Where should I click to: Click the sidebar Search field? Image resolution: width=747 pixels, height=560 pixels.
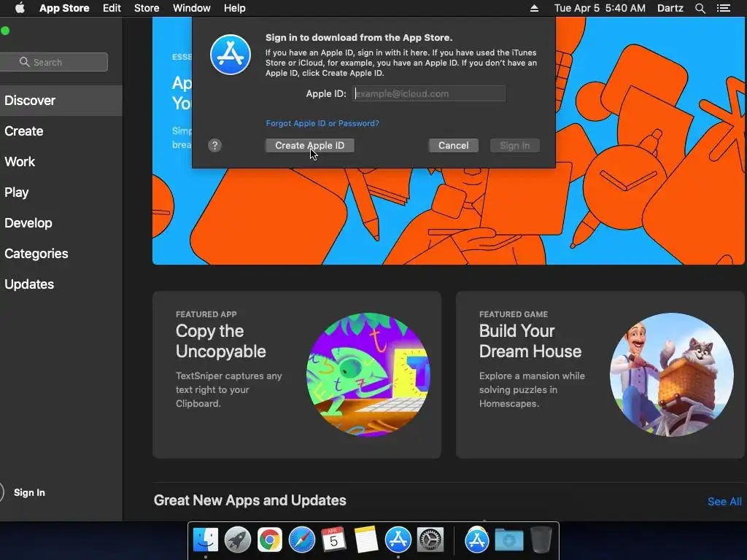[x=54, y=62]
